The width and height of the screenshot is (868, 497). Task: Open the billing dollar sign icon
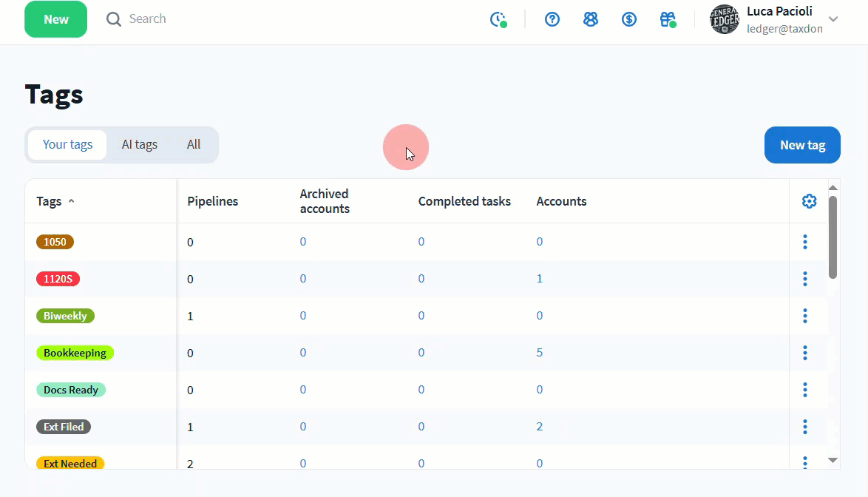click(x=629, y=19)
